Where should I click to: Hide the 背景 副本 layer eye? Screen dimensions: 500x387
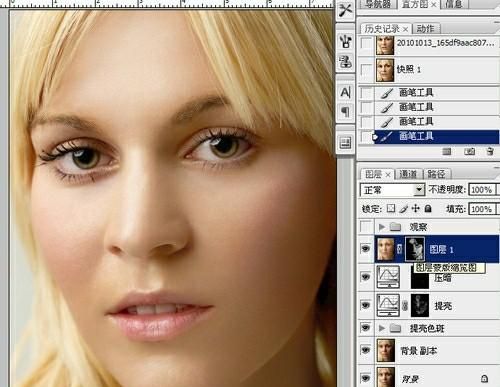[x=366, y=350]
